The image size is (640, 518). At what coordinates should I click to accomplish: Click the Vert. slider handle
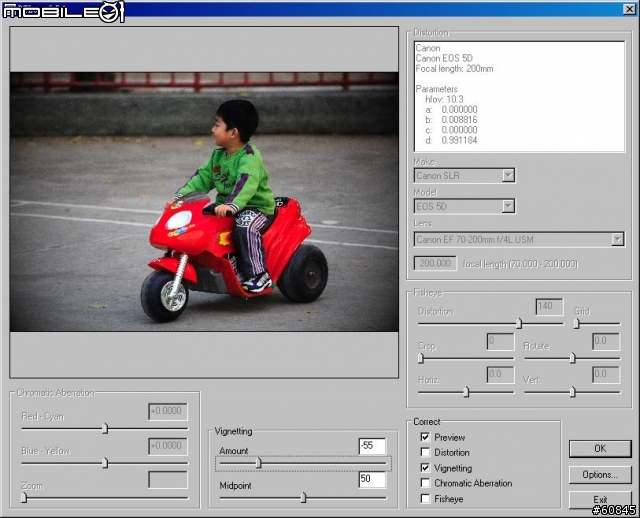point(573,392)
